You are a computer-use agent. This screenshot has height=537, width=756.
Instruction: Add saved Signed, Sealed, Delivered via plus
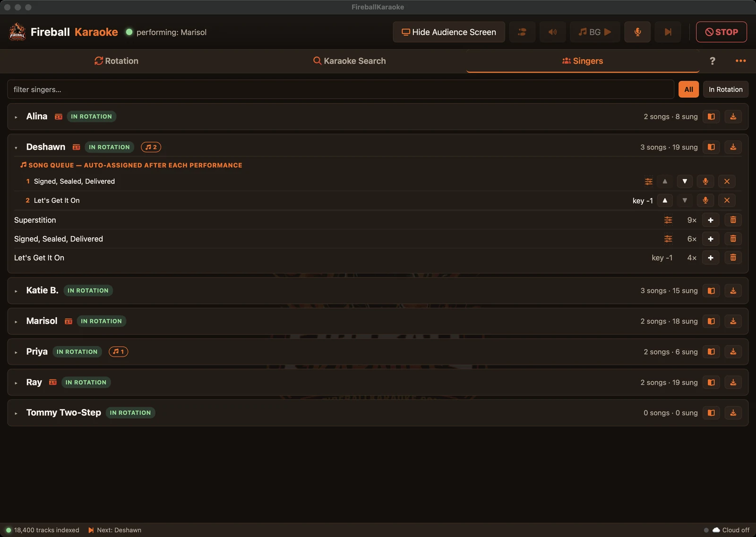coord(711,239)
